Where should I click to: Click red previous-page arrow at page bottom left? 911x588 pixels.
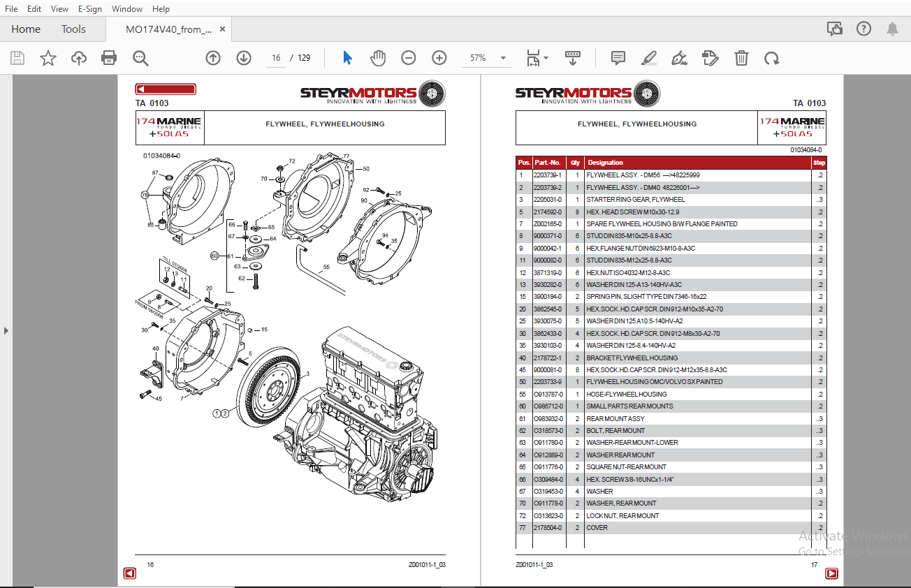(x=130, y=573)
